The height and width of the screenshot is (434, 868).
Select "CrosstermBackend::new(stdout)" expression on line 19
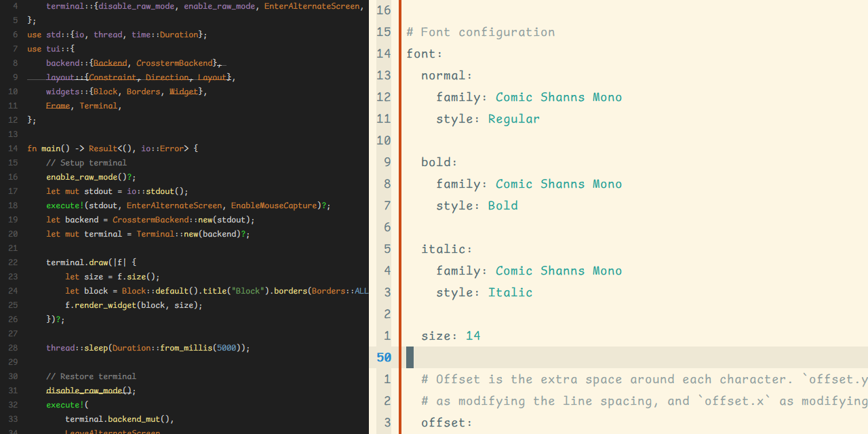[182, 220]
